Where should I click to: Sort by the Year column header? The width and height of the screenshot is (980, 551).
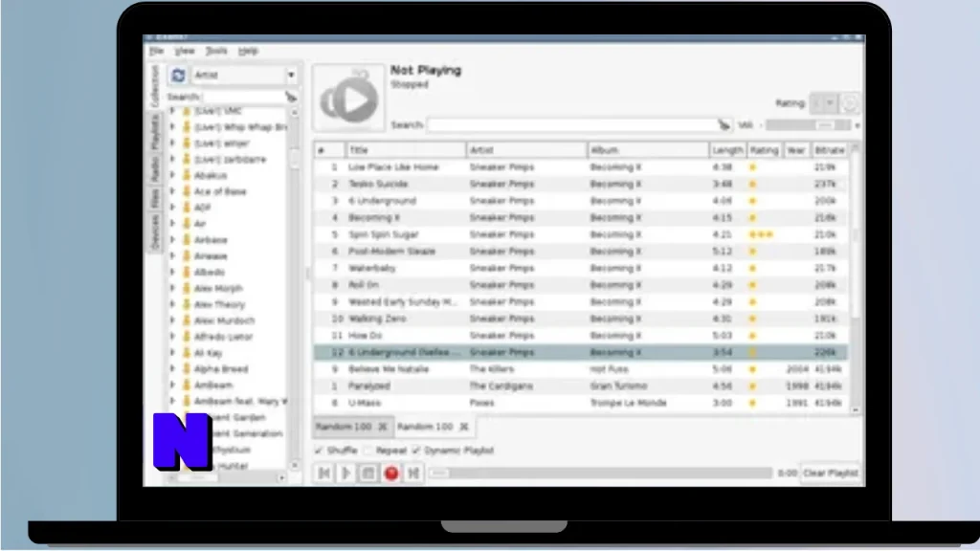[x=796, y=150]
